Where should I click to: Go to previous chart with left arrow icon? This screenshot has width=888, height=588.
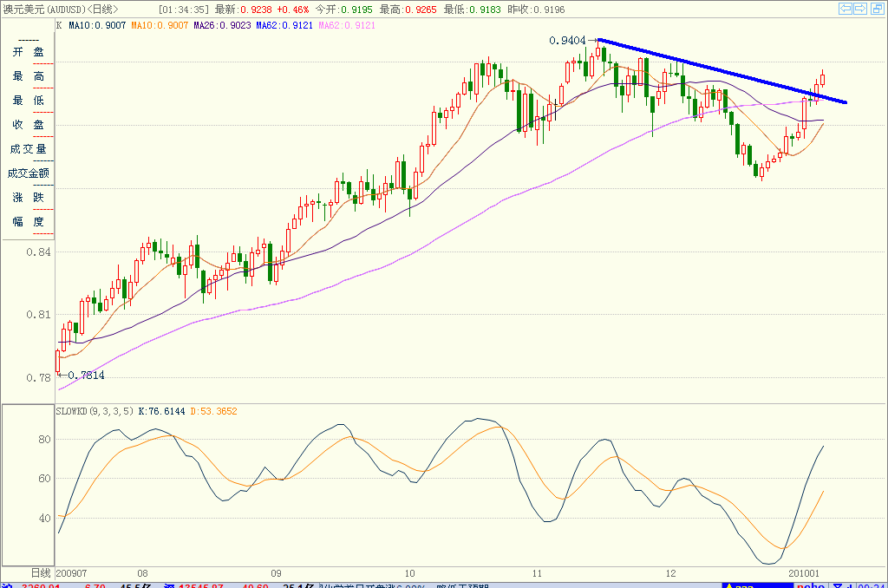click(846, 9)
